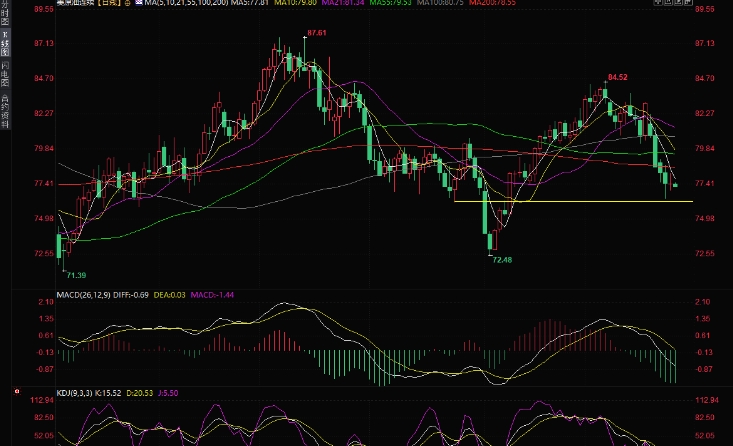Click the J:5.50 readout
The image size is (733, 446).
168,393
